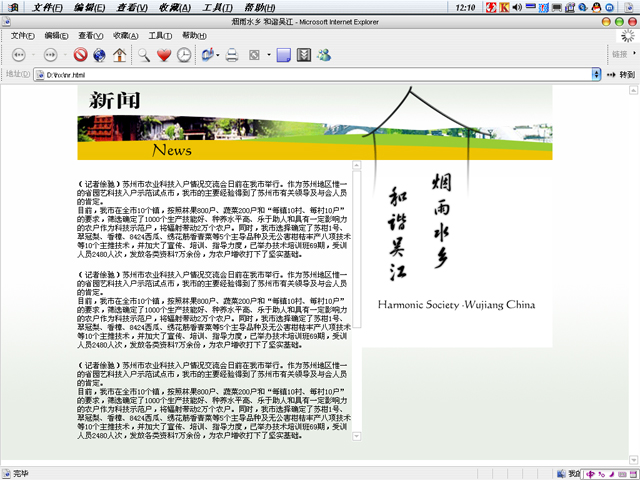Stop page loading with the red Stop icon
This screenshot has width=640, height=480.
coord(80,55)
